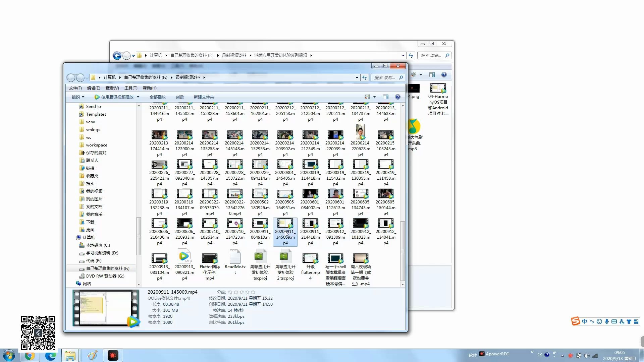The height and width of the screenshot is (362, 644).
Task: Click 刻录 toolbar button
Action: [180, 97]
